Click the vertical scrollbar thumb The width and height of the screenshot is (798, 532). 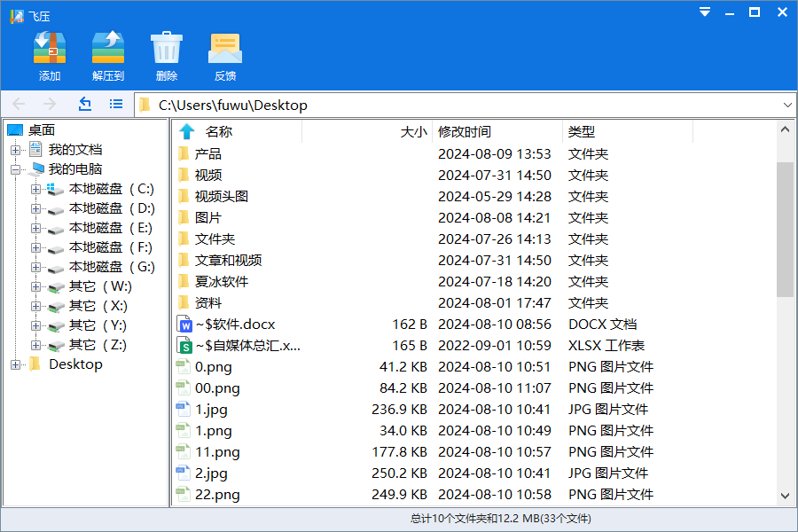click(785, 229)
